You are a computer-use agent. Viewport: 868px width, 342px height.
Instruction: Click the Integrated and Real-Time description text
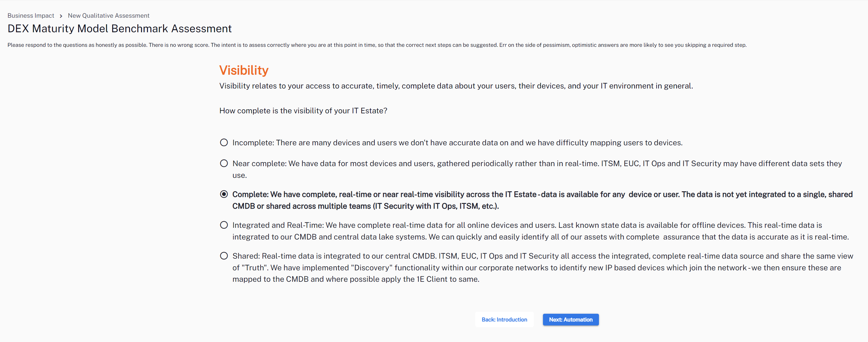click(x=527, y=226)
